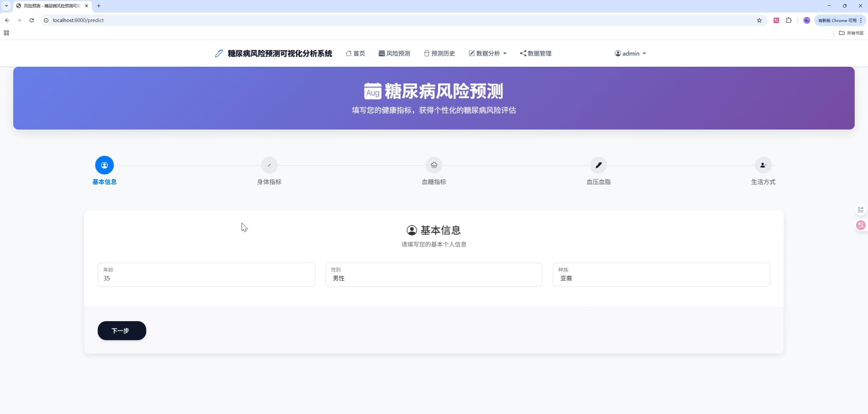Switch to the 风险预测 nav item
This screenshot has height=414, width=868.
tap(393, 53)
